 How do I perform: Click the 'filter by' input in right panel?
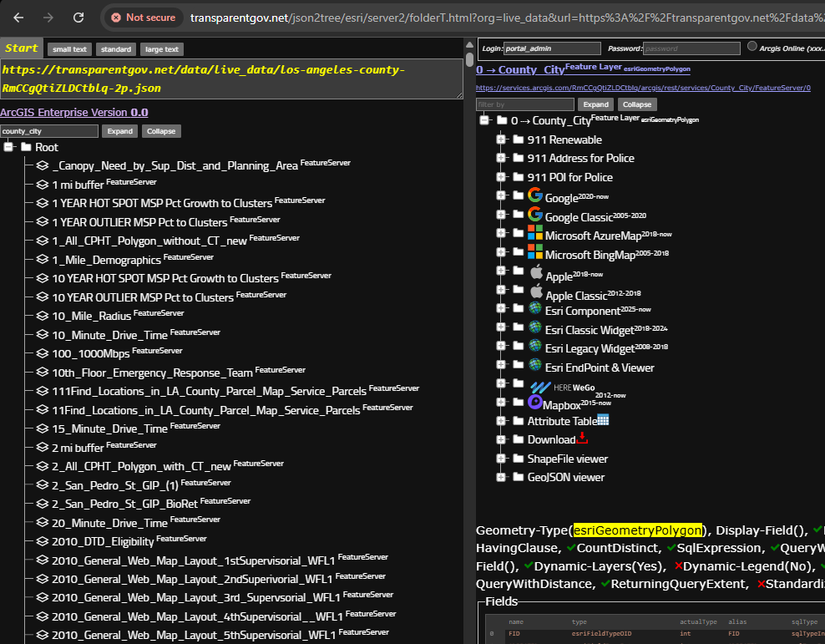tap(525, 104)
